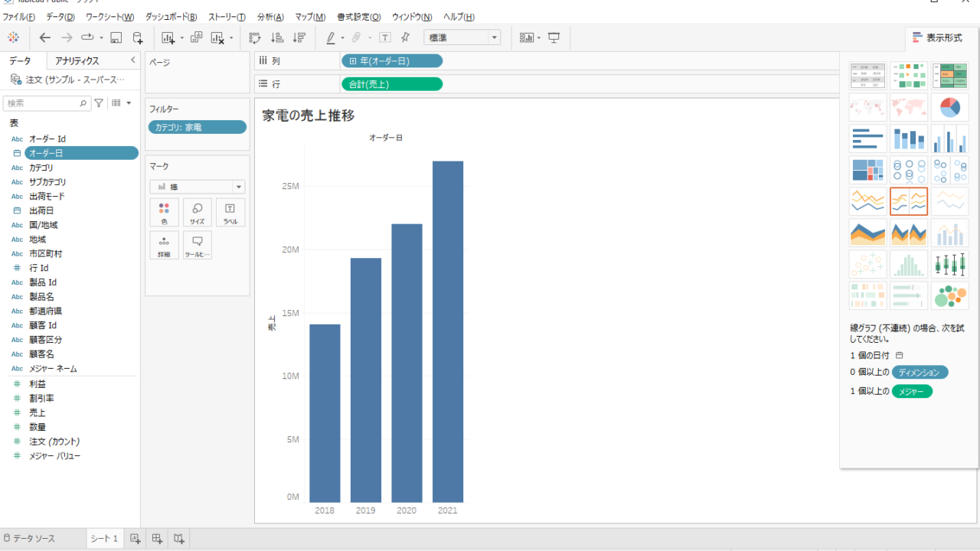
Task: Open the 色 color mark card
Action: pyautogui.click(x=164, y=213)
